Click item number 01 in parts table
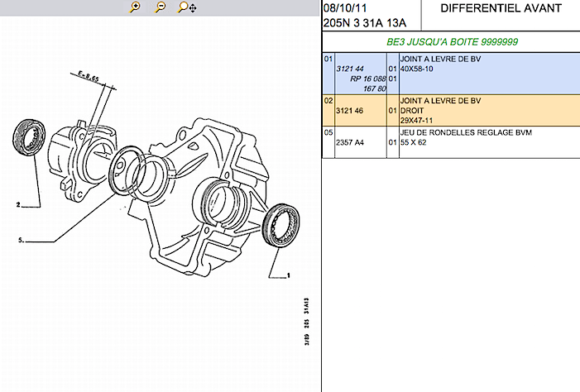 [x=328, y=60]
